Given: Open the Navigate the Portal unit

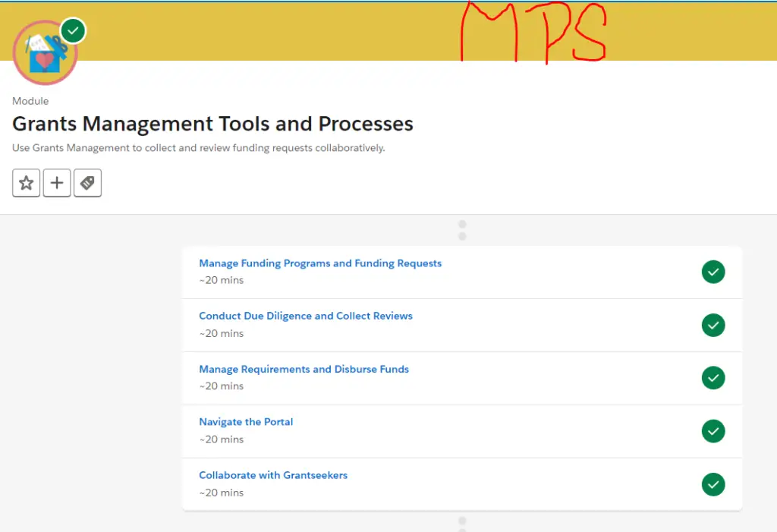Looking at the screenshot, I should (246, 421).
